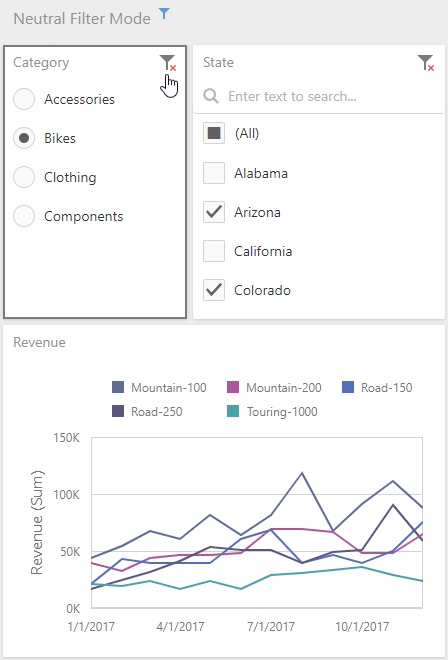The width and height of the screenshot is (448, 660).
Task: Toggle the Road-150 legend swatch
Action: point(348,387)
